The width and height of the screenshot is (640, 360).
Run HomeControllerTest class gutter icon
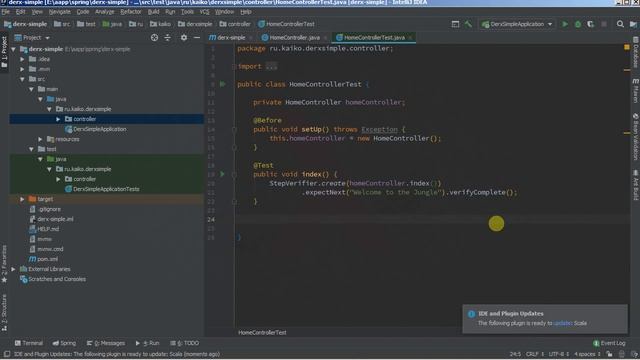point(222,84)
